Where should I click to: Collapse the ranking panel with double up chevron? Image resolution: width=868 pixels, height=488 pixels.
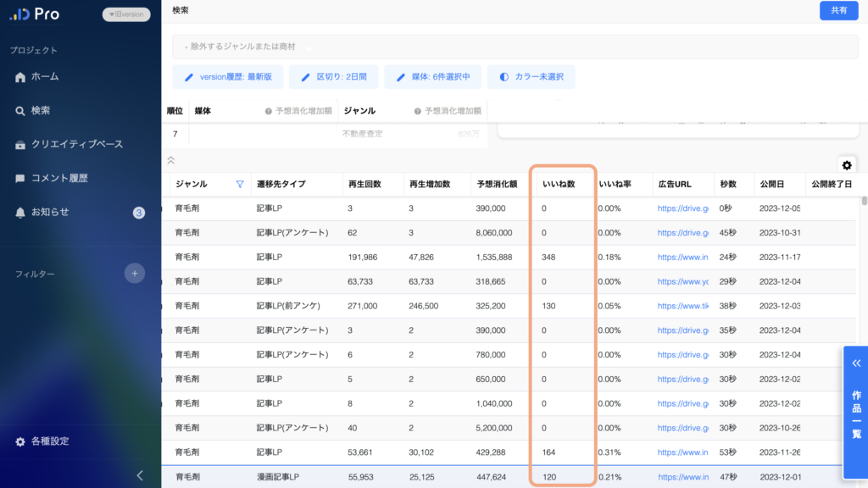click(x=170, y=160)
